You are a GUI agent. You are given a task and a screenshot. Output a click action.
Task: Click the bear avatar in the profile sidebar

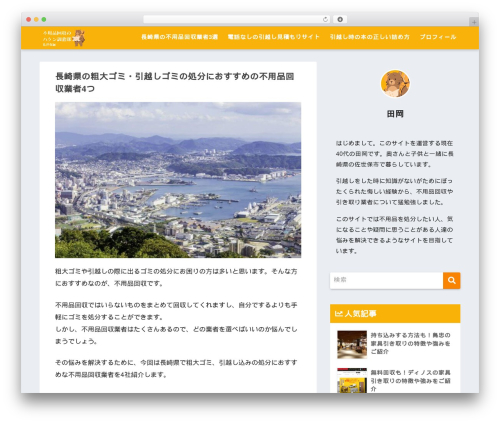[x=395, y=84]
